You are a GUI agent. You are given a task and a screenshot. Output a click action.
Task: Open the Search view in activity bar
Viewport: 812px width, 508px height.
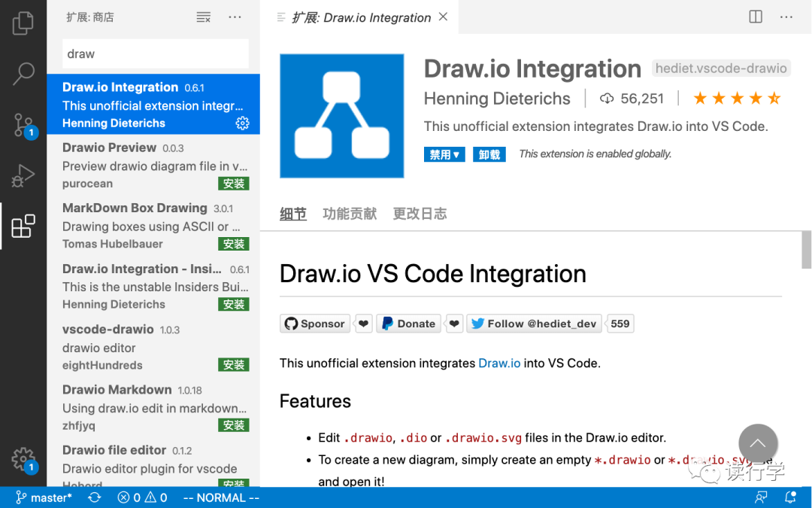[23, 73]
